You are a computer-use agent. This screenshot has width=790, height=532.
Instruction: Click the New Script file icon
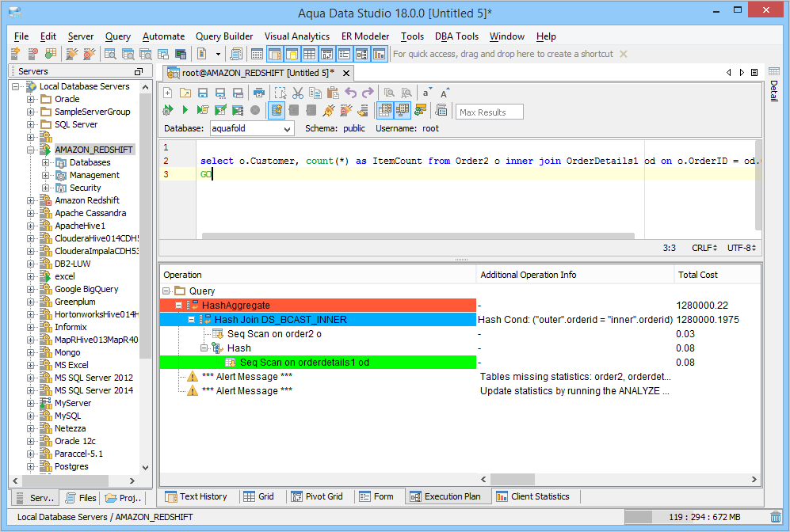pyautogui.click(x=168, y=93)
